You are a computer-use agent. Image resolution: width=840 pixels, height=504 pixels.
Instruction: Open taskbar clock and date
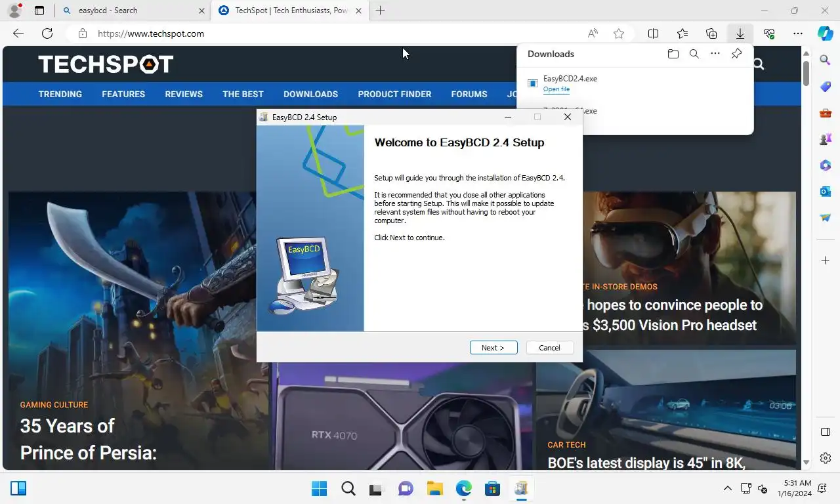[x=794, y=488]
